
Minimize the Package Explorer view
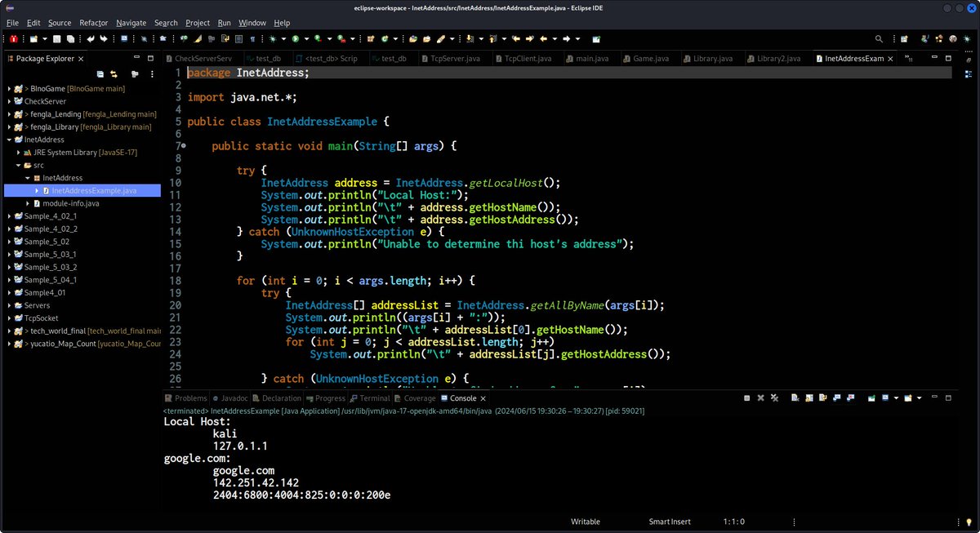tap(136, 59)
